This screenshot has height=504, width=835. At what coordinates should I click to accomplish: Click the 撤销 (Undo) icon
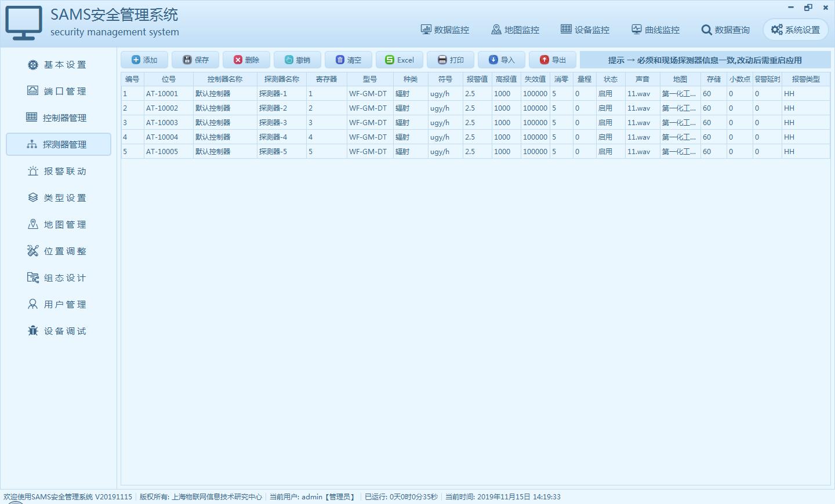point(289,60)
